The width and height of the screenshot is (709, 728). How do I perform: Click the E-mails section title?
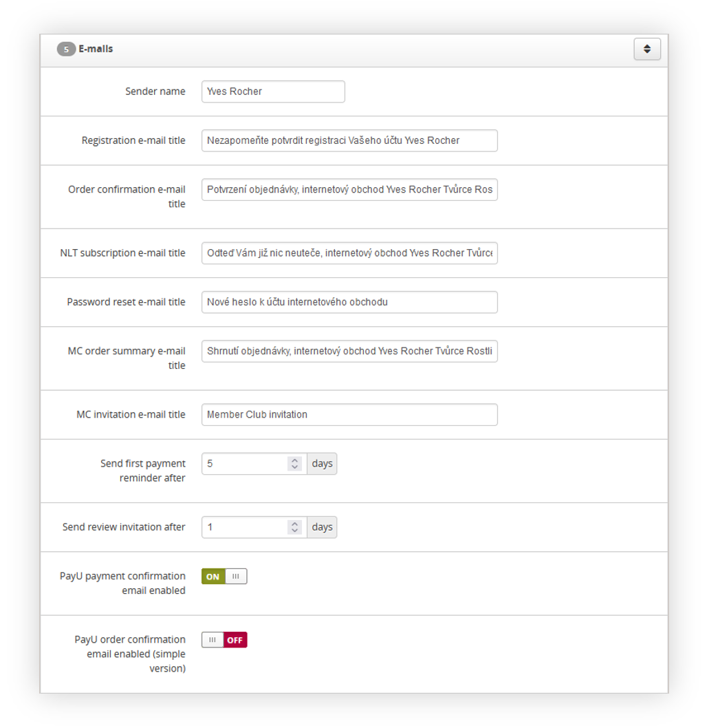pos(96,49)
